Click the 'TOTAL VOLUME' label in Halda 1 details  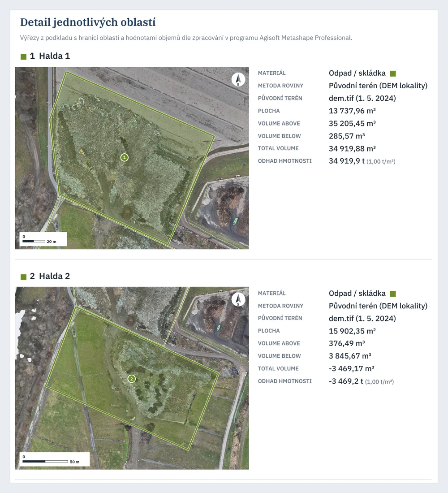tap(278, 148)
